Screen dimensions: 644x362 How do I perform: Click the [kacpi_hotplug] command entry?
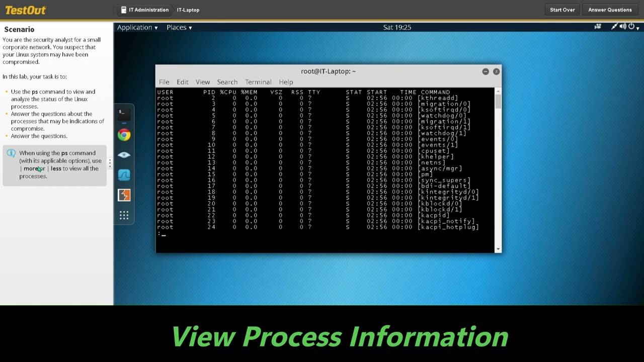point(448,227)
